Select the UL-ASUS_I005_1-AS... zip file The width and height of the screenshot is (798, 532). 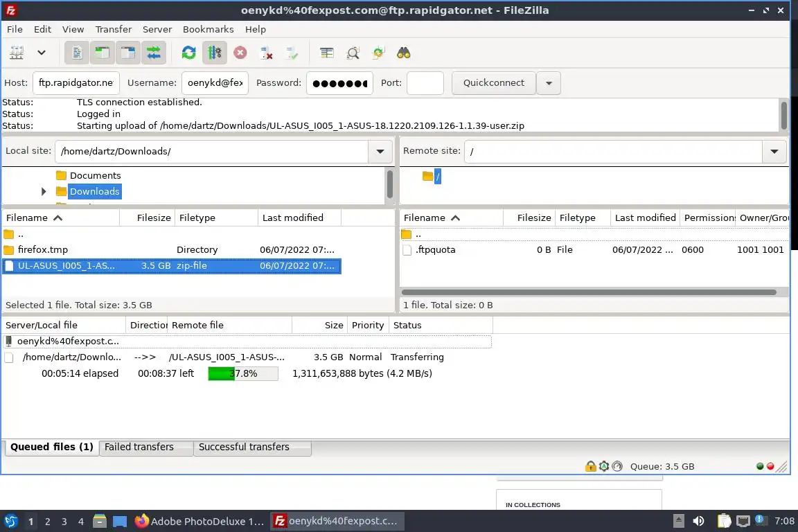(172, 266)
